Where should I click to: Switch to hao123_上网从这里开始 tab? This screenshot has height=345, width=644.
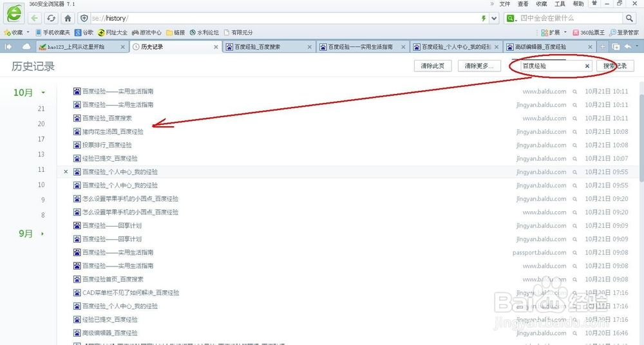coord(82,47)
